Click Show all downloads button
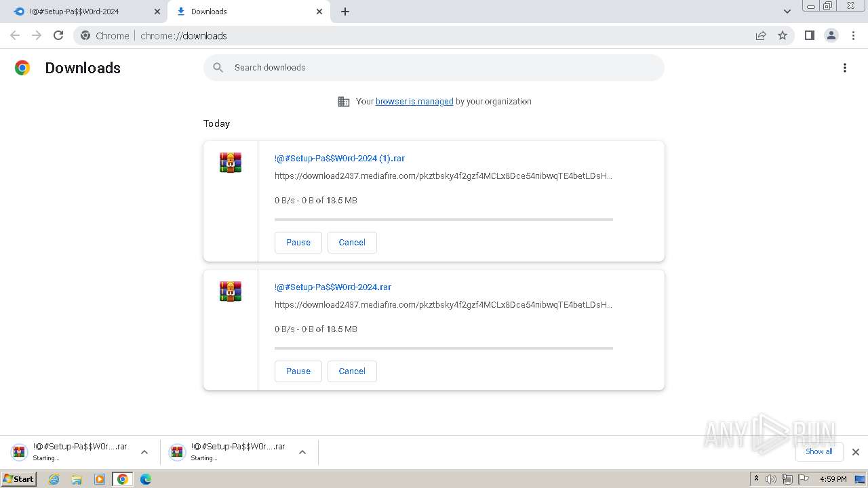This screenshot has height=488, width=868. 819,451
